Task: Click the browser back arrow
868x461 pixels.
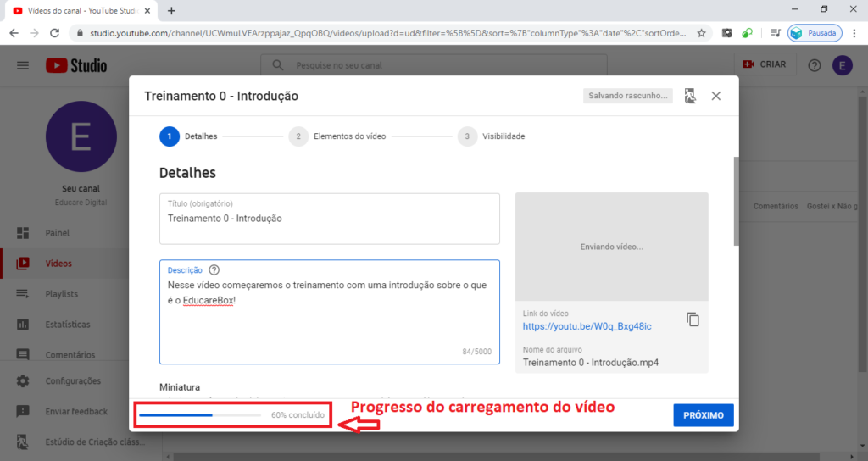Action: 14,33
